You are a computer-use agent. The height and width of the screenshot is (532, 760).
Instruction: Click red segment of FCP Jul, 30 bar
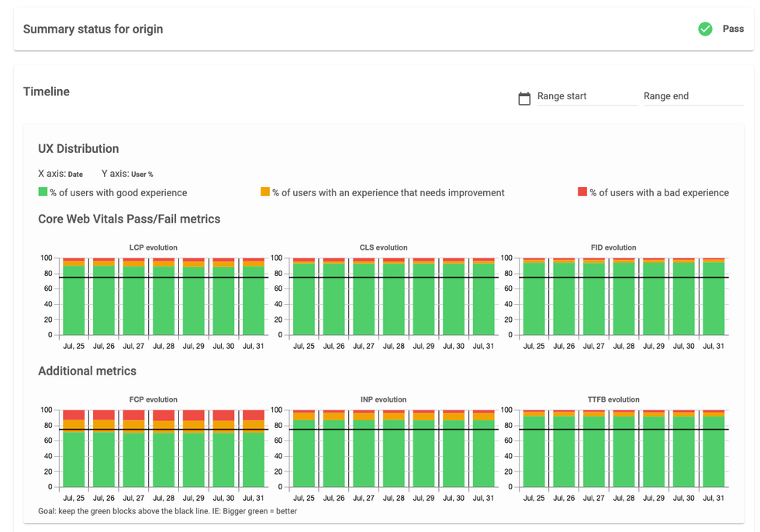[223, 415]
